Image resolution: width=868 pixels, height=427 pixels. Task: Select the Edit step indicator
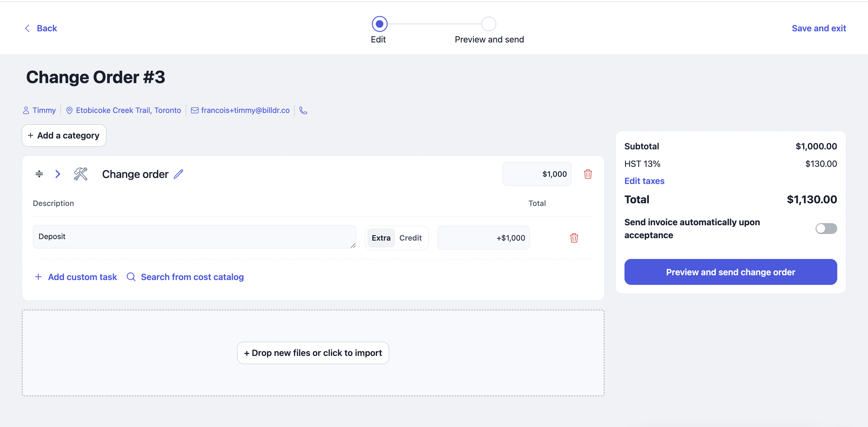click(x=379, y=24)
